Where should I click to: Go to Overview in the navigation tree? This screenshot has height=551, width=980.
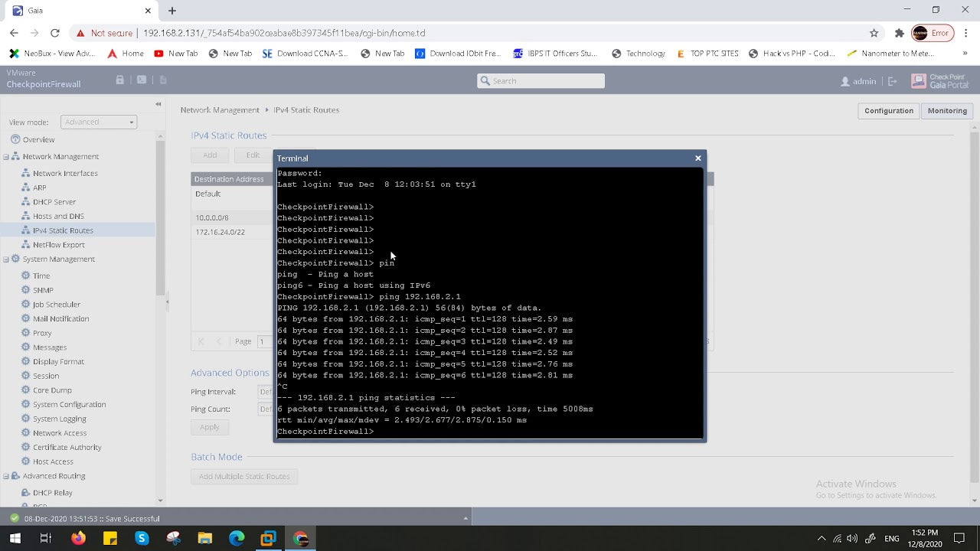click(38, 140)
